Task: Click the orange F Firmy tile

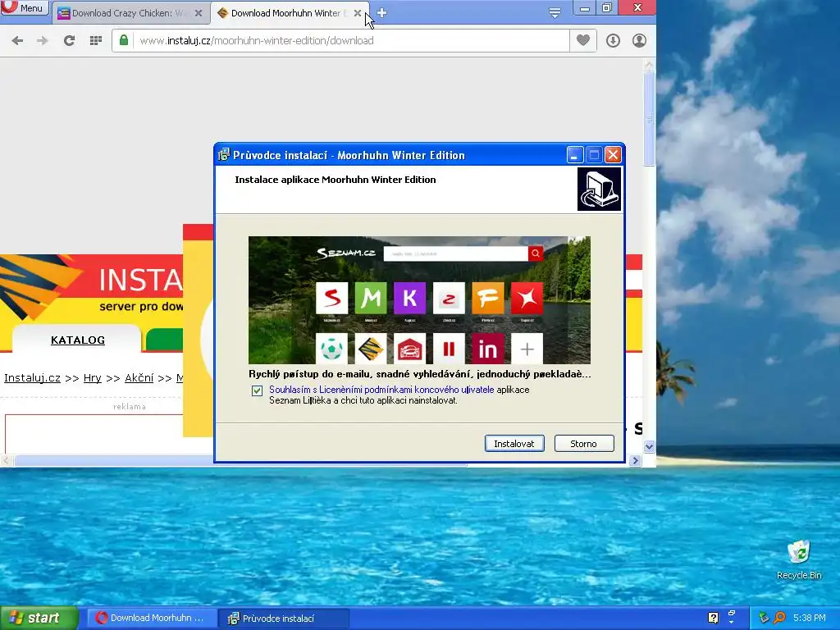Action: point(488,298)
